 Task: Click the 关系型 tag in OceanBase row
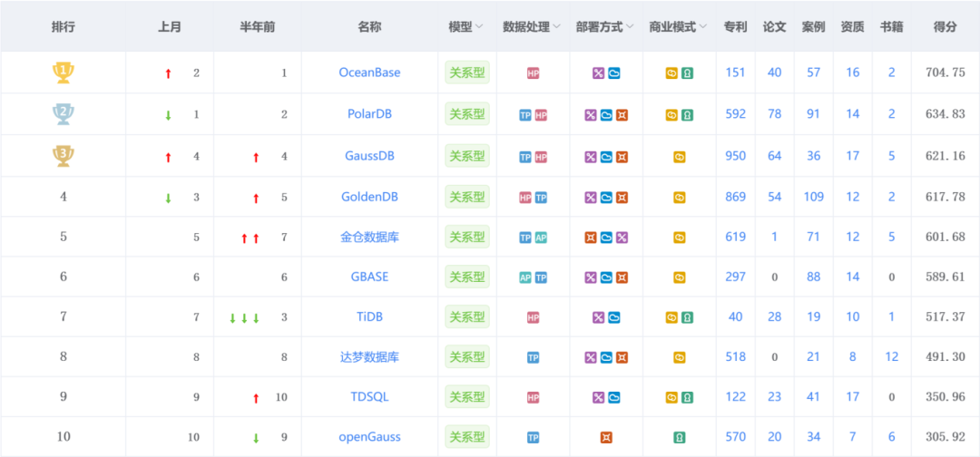coord(467,72)
